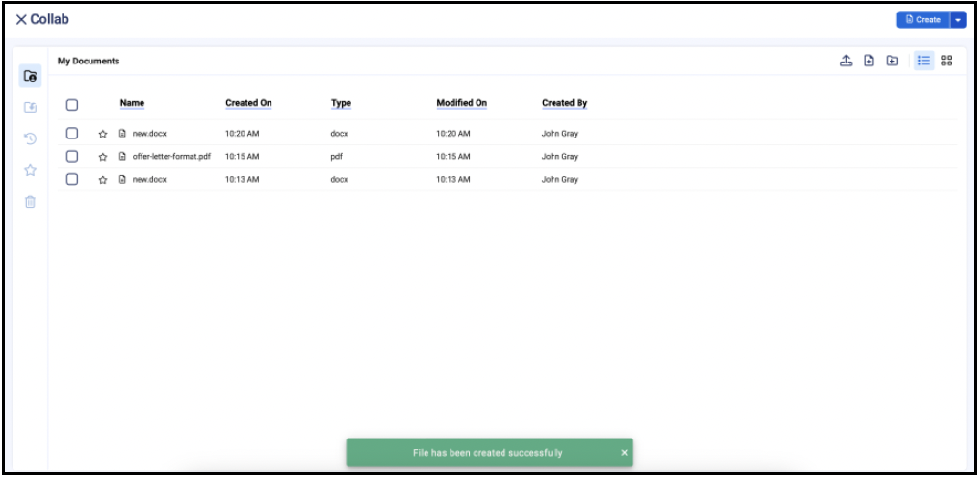Sort by the Modified On column header
Viewport: 980px width, 477px height.
(x=461, y=103)
